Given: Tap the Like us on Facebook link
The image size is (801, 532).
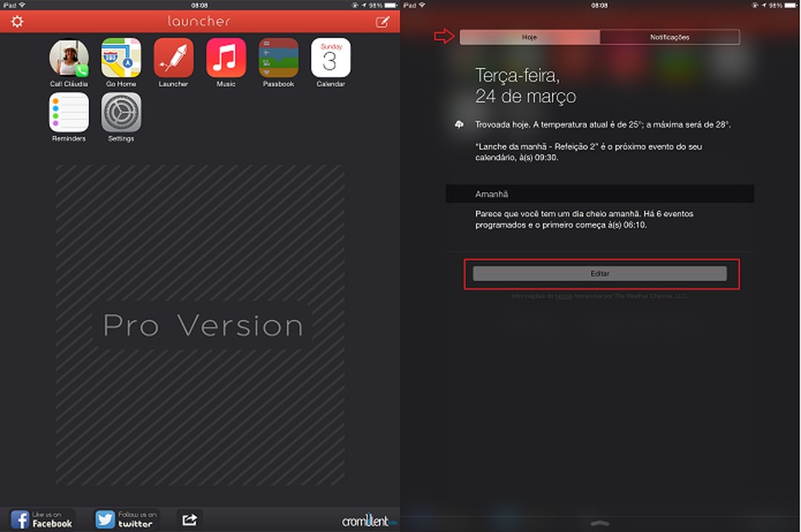Looking at the screenshot, I should (43, 518).
